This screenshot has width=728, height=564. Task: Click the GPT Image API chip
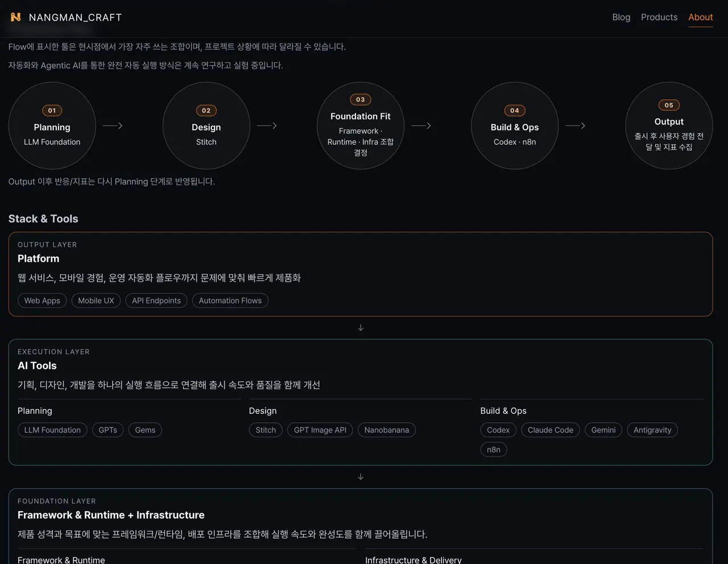click(320, 430)
